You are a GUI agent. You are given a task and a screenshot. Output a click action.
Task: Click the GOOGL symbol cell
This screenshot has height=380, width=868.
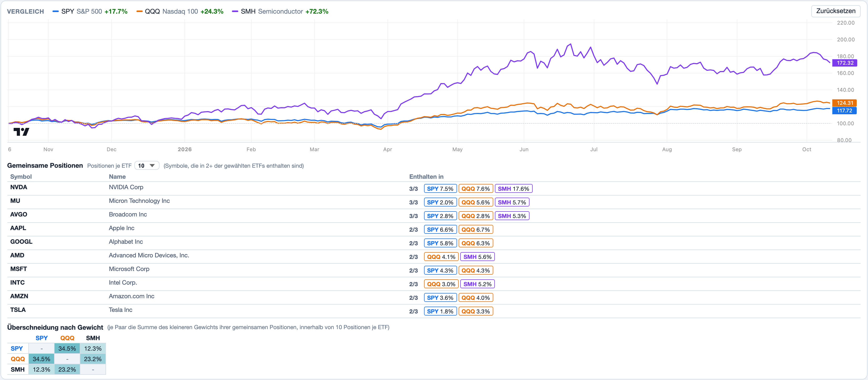(x=21, y=242)
